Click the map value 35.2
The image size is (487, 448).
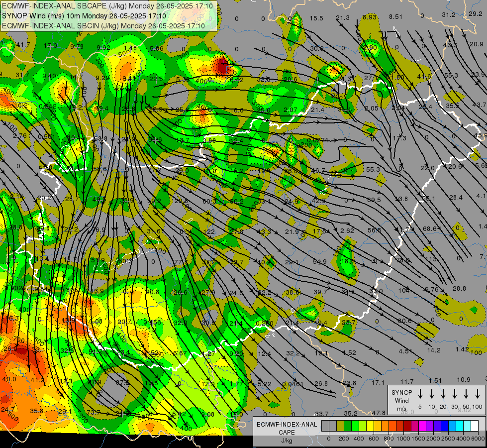(x=350, y=413)
